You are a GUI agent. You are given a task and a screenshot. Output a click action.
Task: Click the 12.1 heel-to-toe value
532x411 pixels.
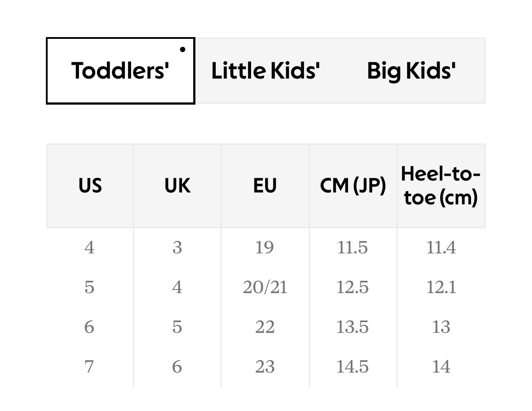coord(441,287)
